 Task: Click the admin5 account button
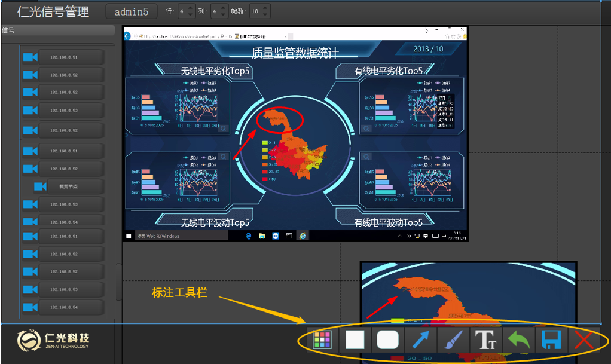point(131,11)
